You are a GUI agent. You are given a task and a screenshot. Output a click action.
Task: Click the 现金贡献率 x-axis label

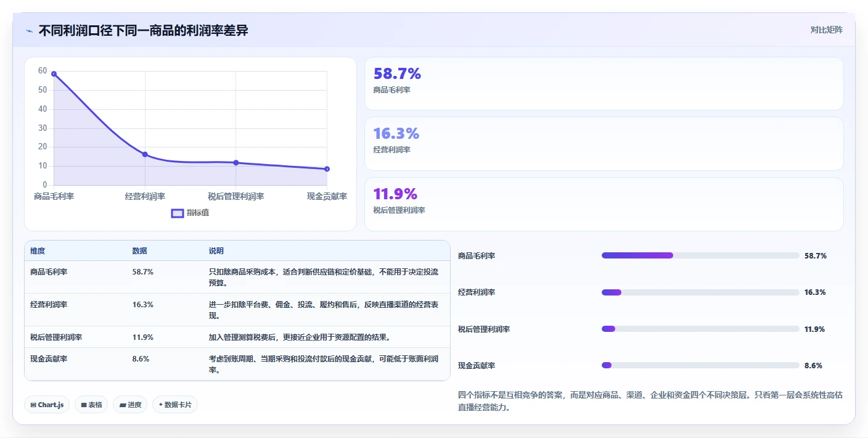(x=327, y=197)
